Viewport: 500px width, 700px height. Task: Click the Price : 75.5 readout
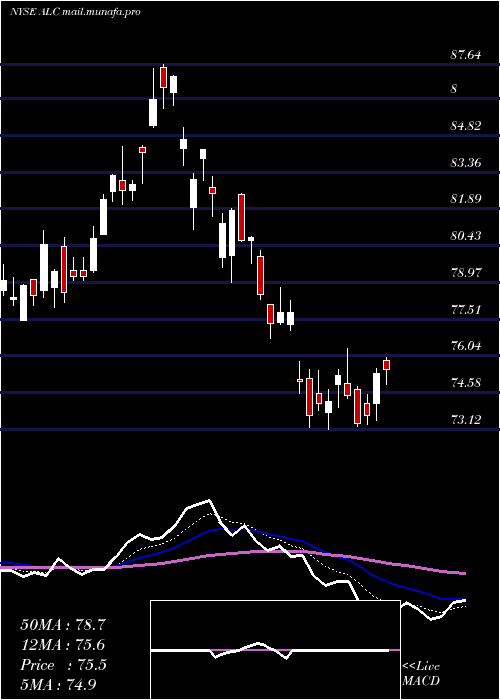pos(63,665)
